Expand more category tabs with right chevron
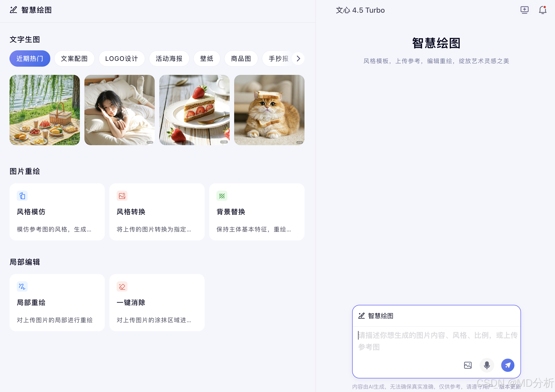 pyautogui.click(x=298, y=59)
